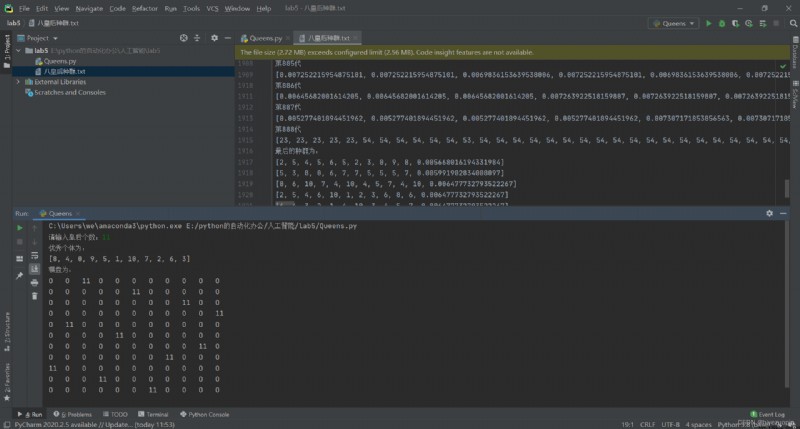Close the Queens run tab
The width and height of the screenshot is (800, 429).
click(x=78, y=213)
